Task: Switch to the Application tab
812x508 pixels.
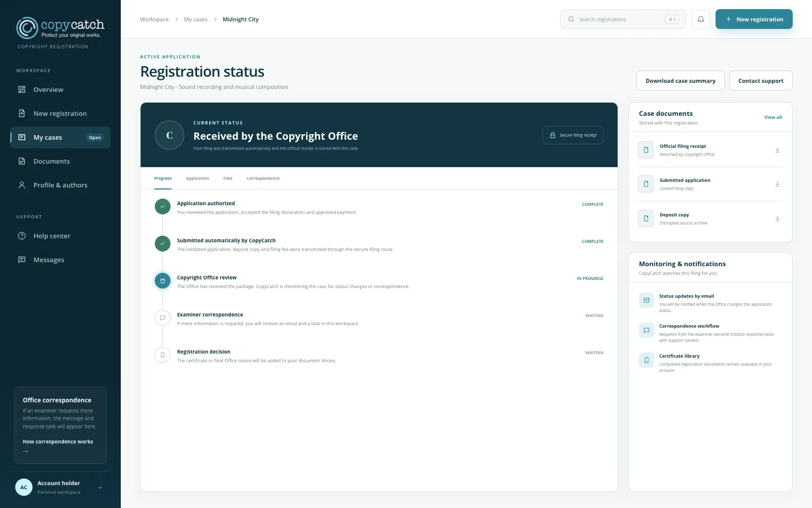Action: click(197, 178)
